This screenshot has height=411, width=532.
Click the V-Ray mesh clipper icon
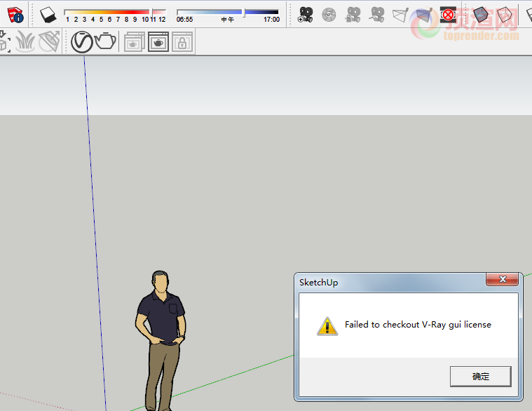[x=50, y=41]
